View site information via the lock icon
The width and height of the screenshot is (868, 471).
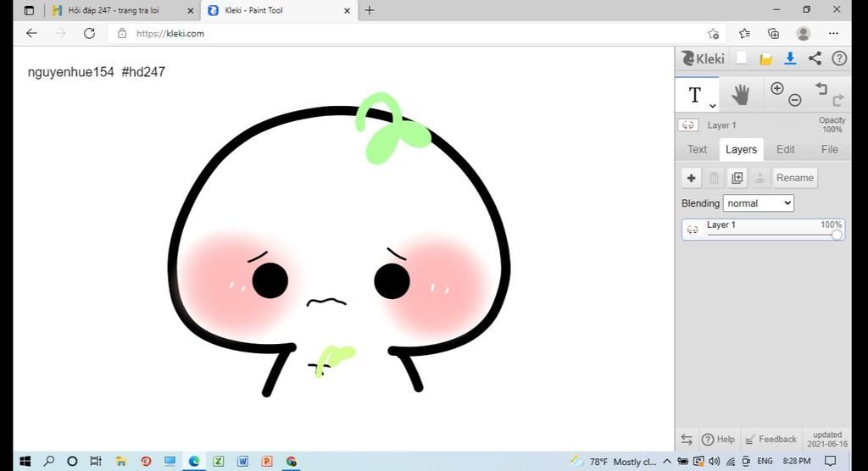[122, 33]
